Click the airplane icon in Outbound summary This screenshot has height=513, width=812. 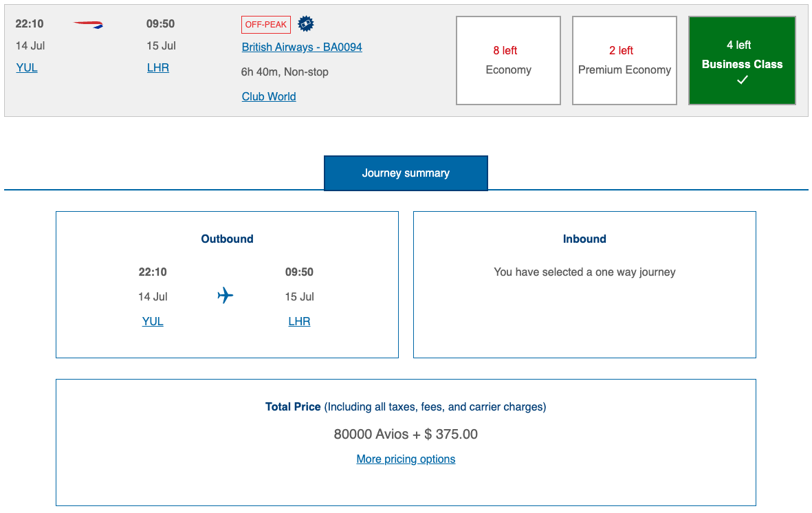click(226, 296)
